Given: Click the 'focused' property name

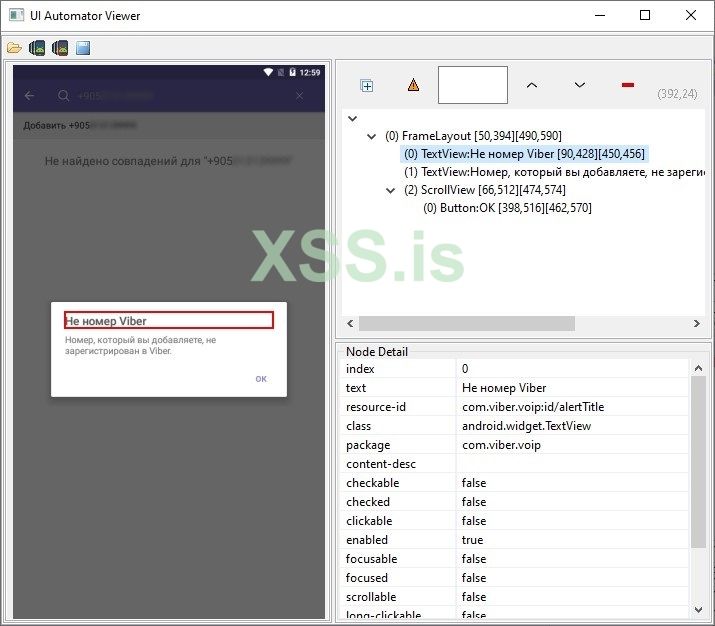Looking at the screenshot, I should pyautogui.click(x=367, y=578).
